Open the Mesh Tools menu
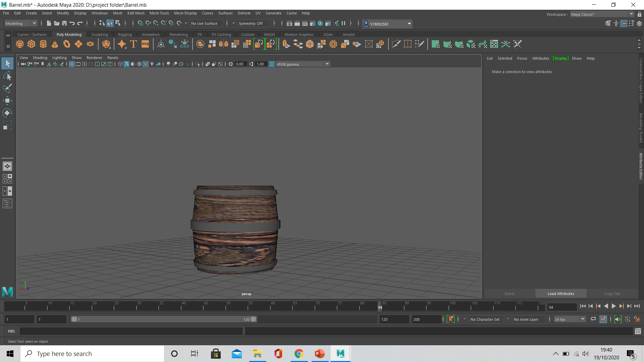Image resolution: width=644 pixels, height=362 pixels. coord(159,13)
